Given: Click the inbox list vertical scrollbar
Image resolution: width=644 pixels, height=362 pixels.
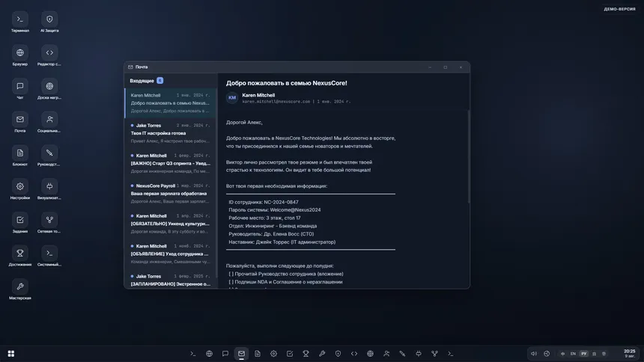Looking at the screenshot, I should [216, 182].
